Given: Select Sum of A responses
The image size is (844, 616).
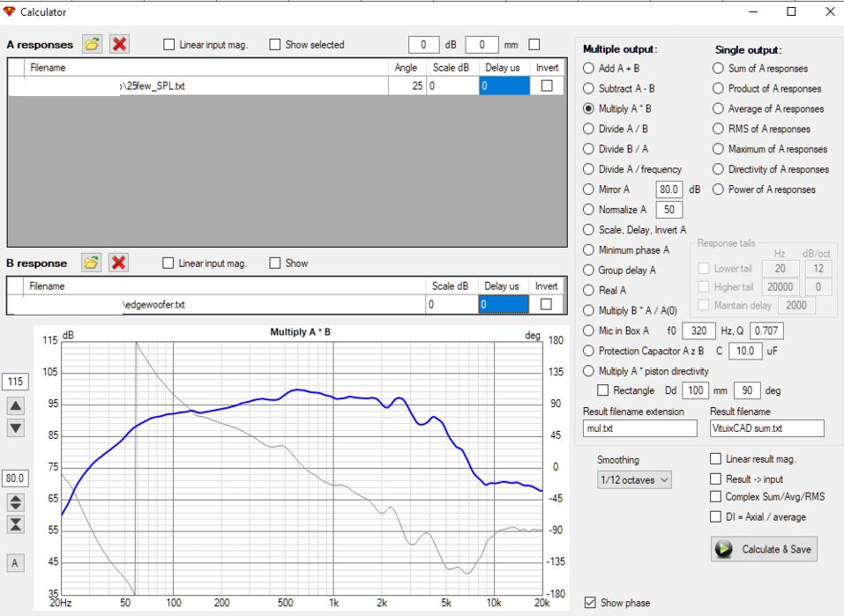Looking at the screenshot, I should pos(718,69).
